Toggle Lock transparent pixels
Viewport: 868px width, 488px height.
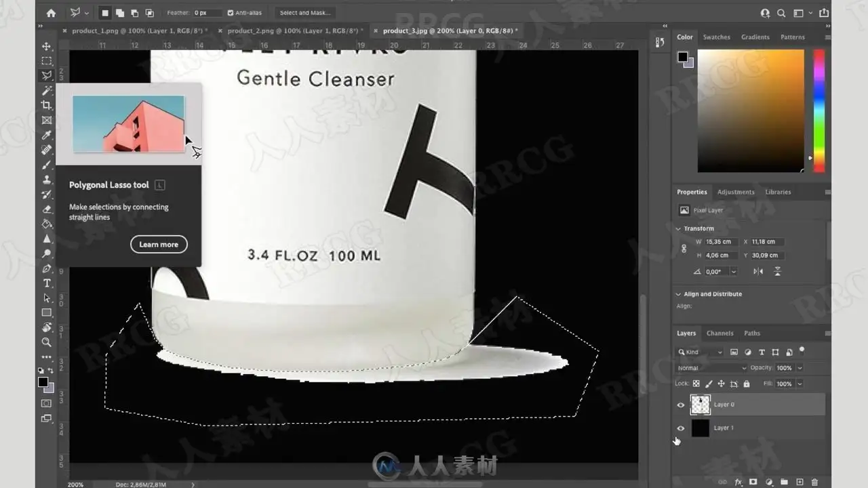pos(696,384)
